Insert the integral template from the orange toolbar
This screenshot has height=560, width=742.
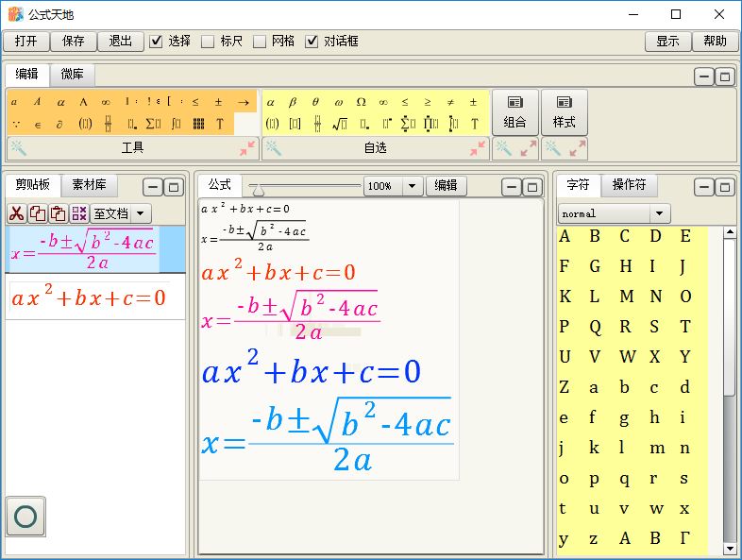[x=176, y=124]
